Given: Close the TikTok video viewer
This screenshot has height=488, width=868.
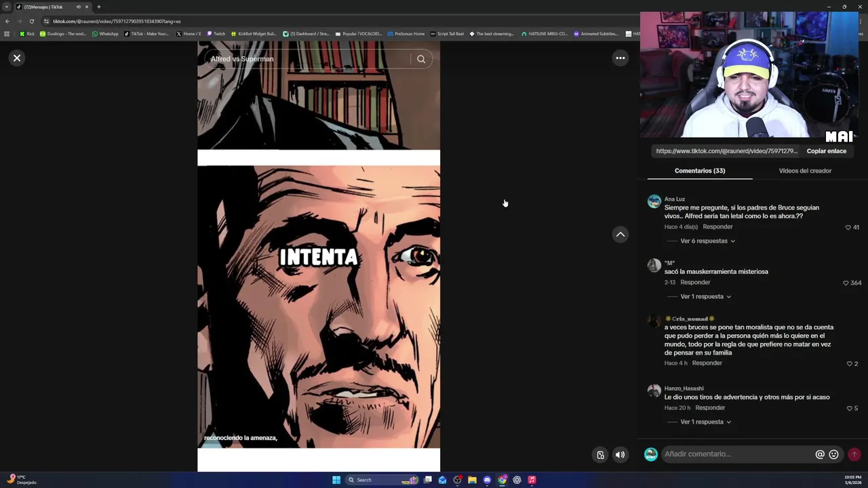Looking at the screenshot, I should pos(17,58).
